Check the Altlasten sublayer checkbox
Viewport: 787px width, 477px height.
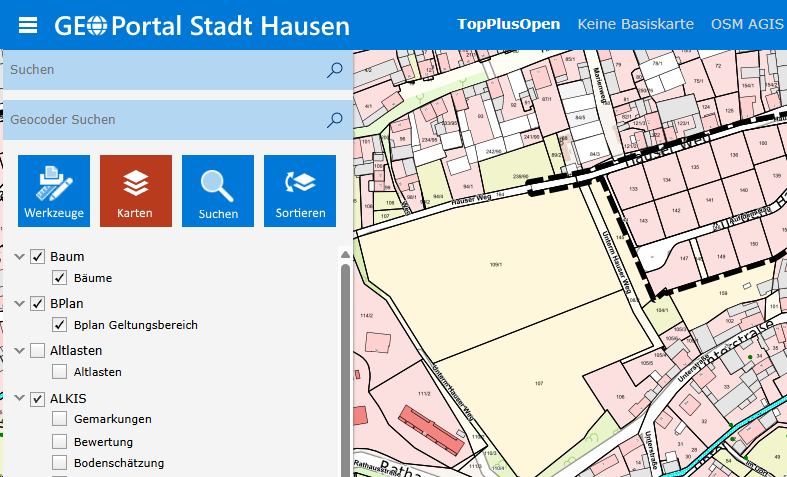click(x=59, y=372)
